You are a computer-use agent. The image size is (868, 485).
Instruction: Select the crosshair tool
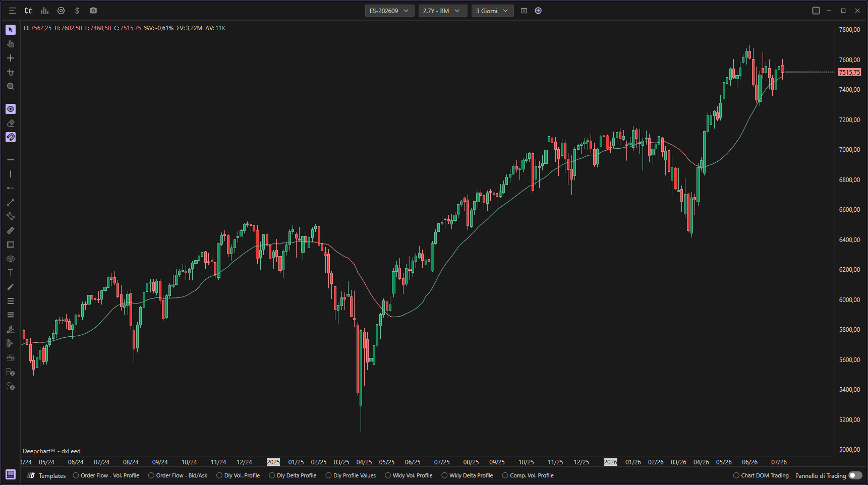(11, 58)
